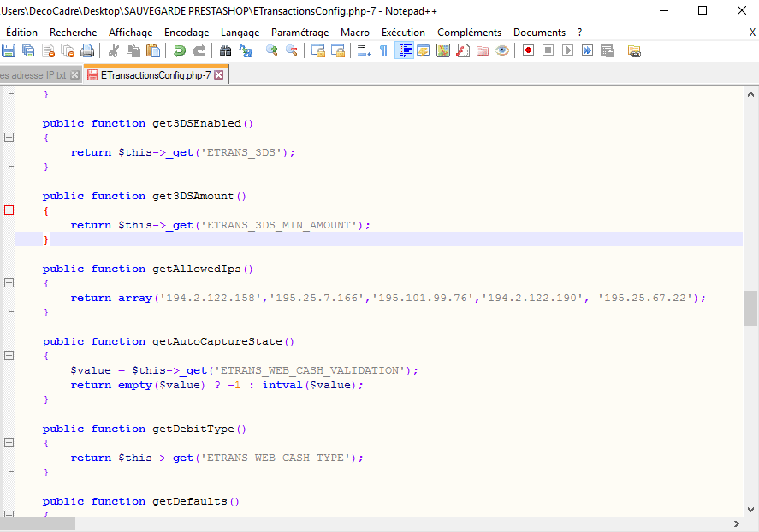Run macro multiple times double-arrow icon
Screen dimensions: 759x532
click(x=587, y=50)
